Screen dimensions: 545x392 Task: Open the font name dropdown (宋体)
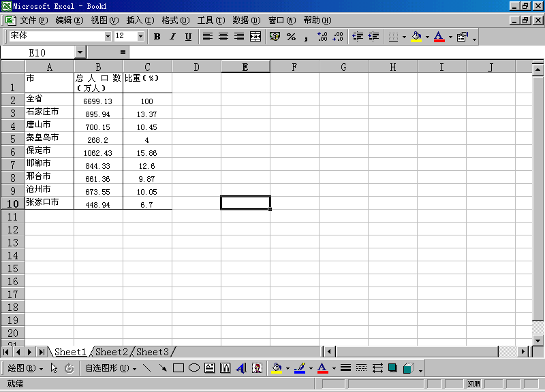click(108, 36)
